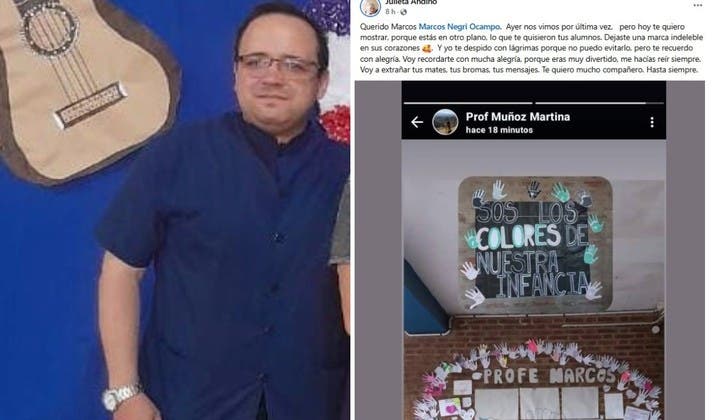This screenshot has height=420, width=720.
Task: Click the globe privacy icon beside 8 h
Action: click(403, 12)
